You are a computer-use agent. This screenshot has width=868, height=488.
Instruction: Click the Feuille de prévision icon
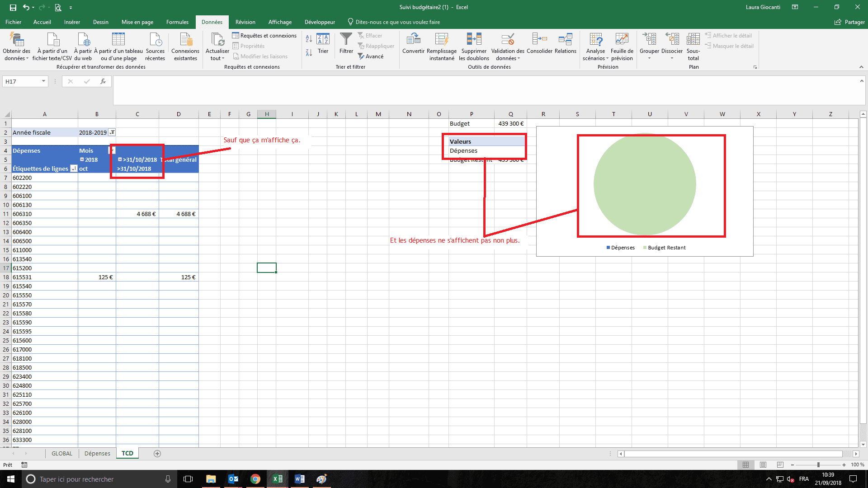tap(622, 39)
